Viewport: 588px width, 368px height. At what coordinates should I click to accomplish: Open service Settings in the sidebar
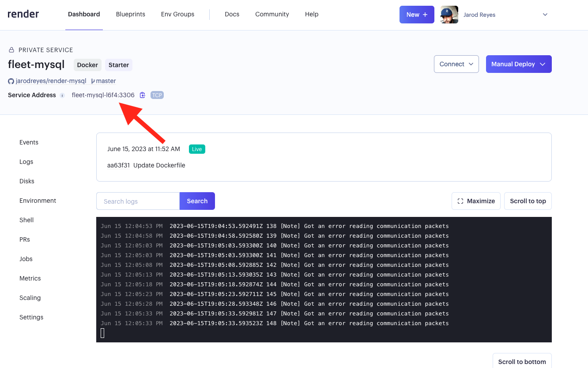[x=31, y=317]
